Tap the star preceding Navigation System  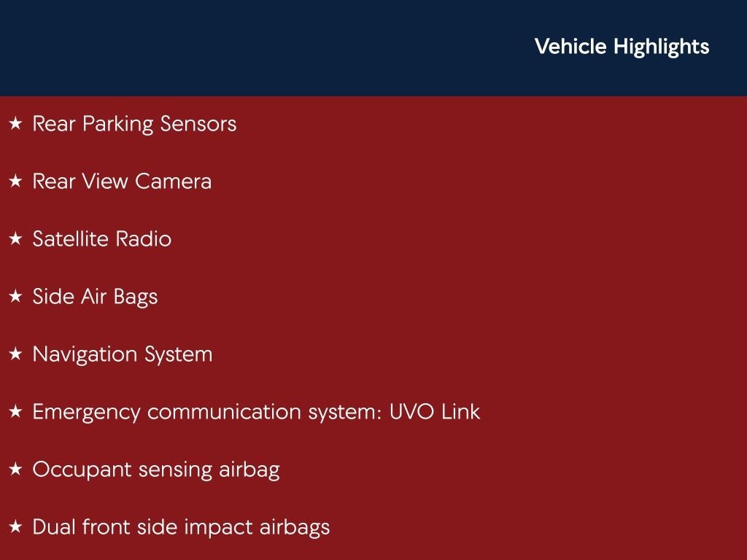point(15,355)
